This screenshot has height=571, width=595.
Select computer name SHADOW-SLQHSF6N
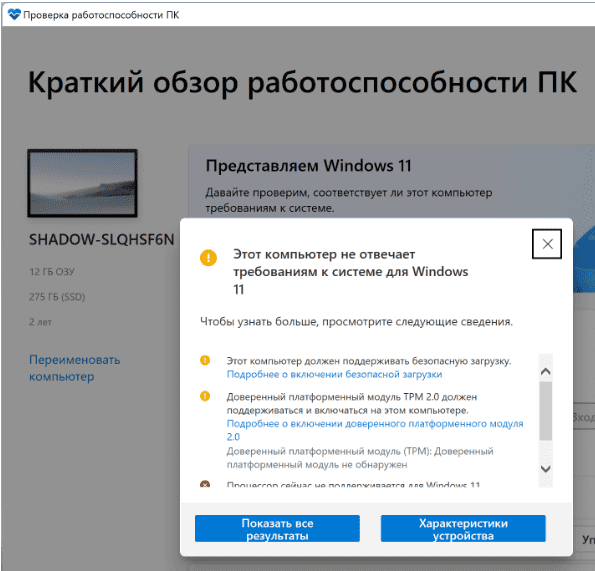(x=102, y=239)
